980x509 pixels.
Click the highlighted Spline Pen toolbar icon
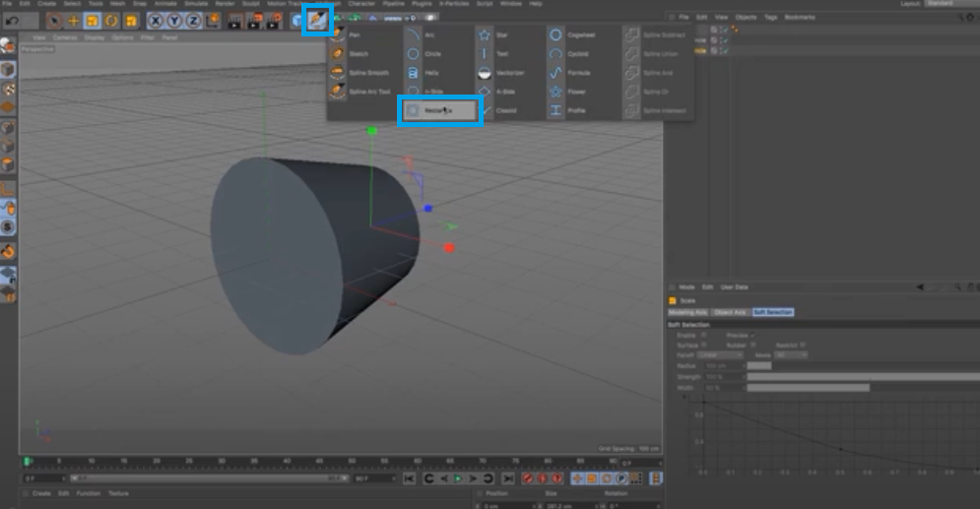point(317,20)
